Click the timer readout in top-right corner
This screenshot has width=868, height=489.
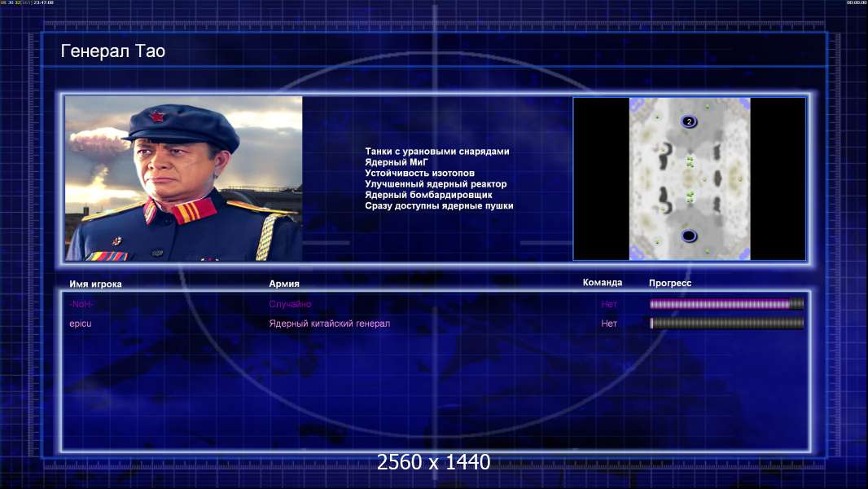coord(857,2)
